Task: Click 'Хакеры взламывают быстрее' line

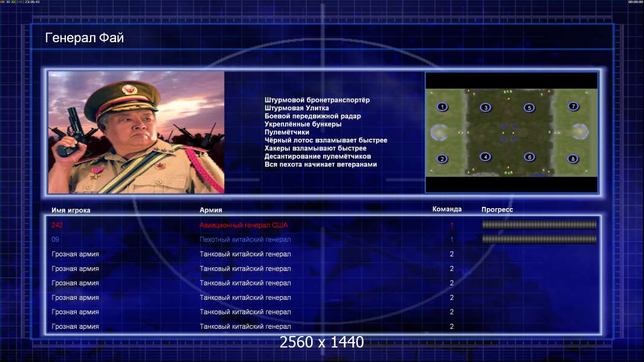Action: 315,148
